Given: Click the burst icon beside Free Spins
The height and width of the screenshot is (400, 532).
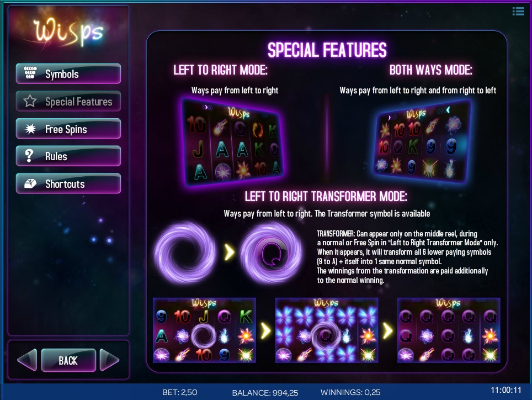Looking at the screenshot, I should [x=30, y=129].
